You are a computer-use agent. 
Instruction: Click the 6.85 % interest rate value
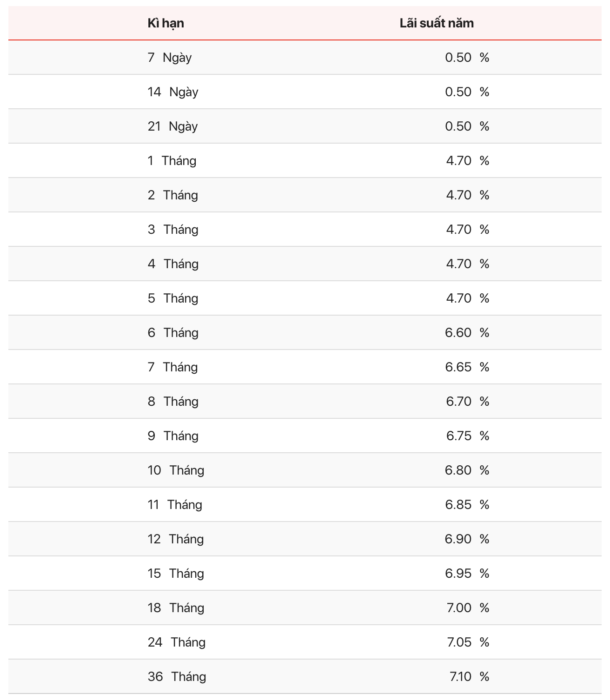(x=467, y=505)
